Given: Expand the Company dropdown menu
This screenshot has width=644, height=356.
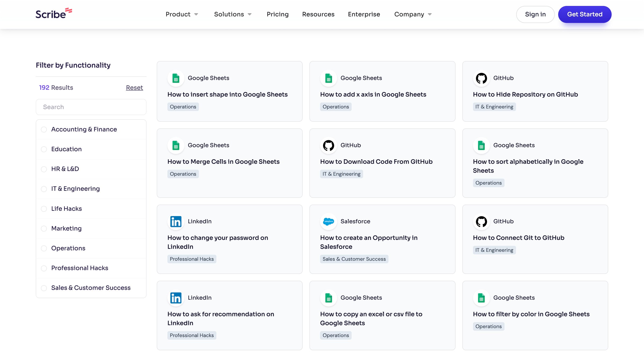Looking at the screenshot, I should (x=413, y=14).
